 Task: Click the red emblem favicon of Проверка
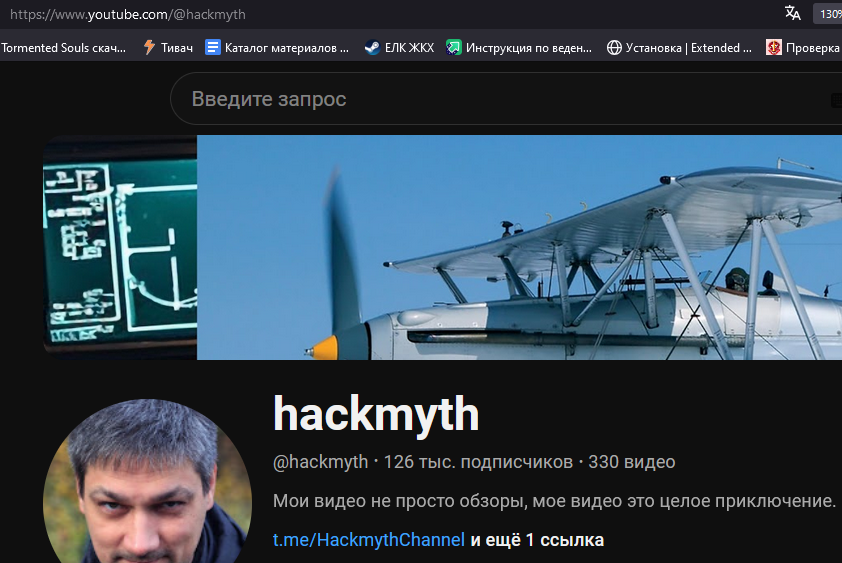coord(773,48)
